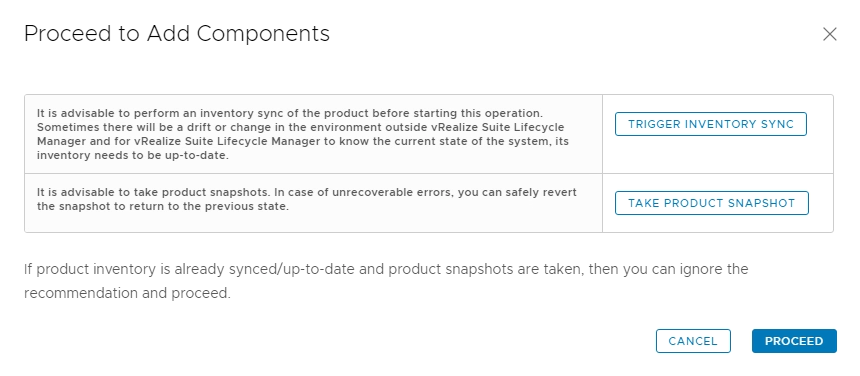Click 'If product inventory is already synced' line
Screen dimensions: 860x376
pos(386,269)
